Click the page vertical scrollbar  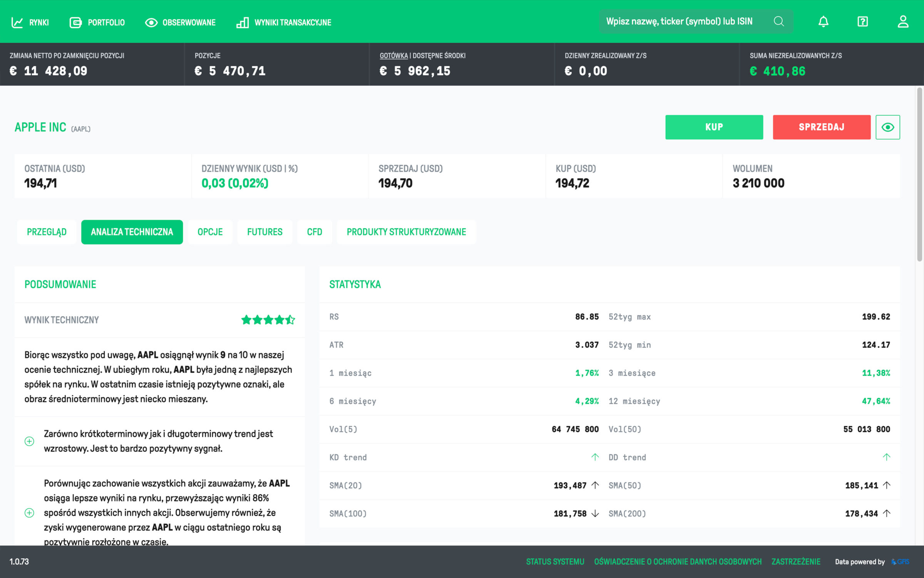(x=919, y=175)
